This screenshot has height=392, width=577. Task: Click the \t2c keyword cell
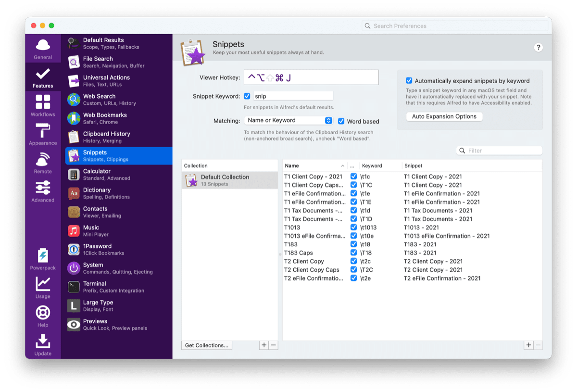(x=366, y=262)
